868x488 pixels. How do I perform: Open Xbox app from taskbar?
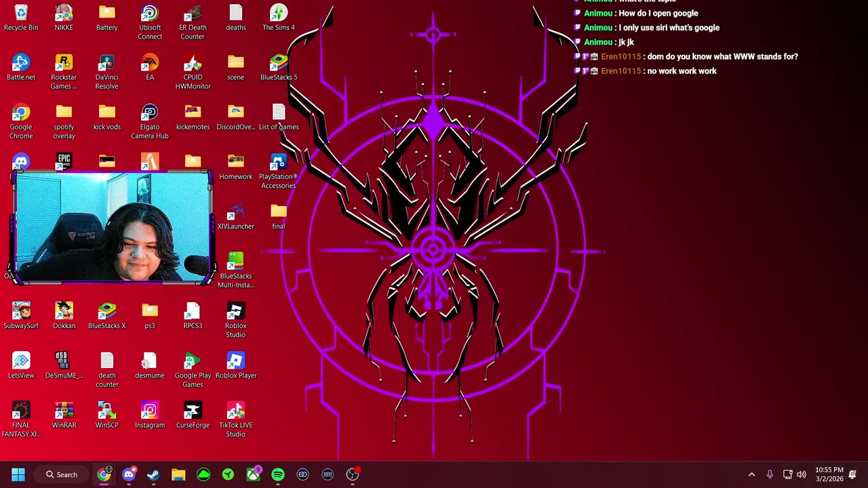pyautogui.click(x=253, y=474)
